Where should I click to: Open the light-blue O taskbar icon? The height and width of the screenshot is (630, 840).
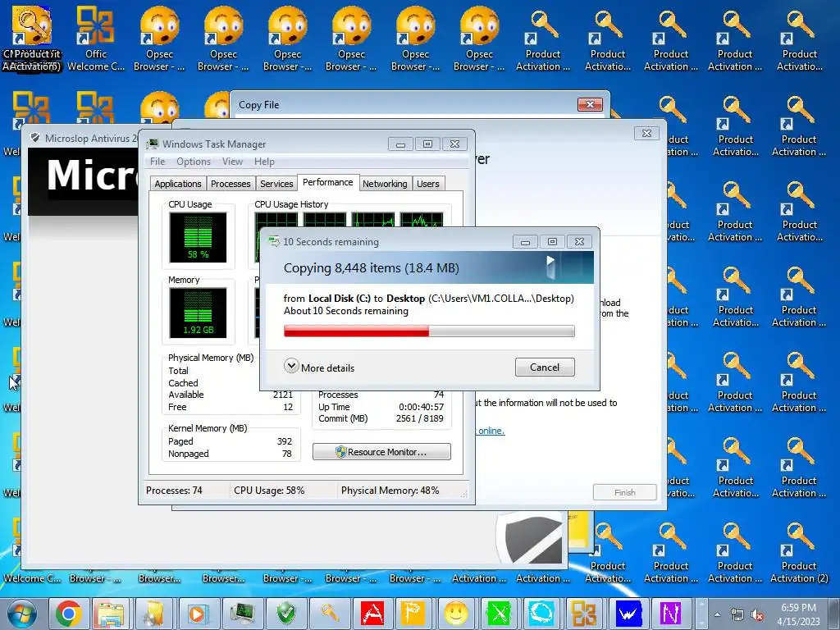[541, 614]
